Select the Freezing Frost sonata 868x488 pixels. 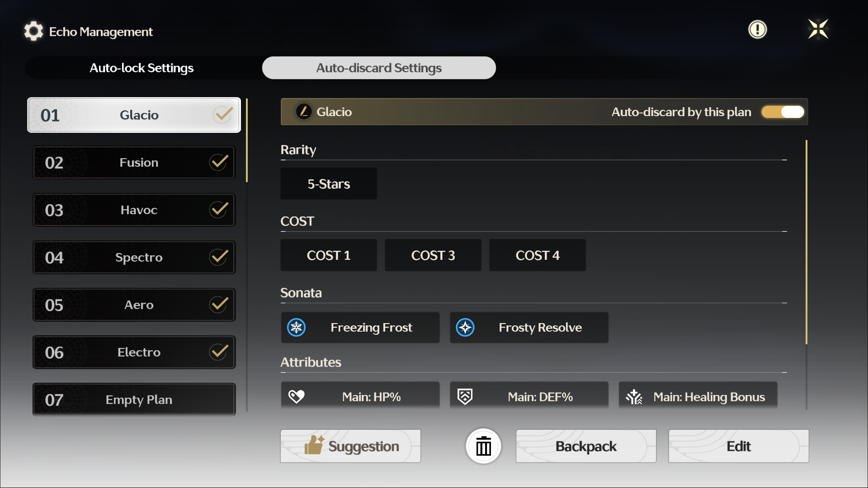pyautogui.click(x=360, y=328)
